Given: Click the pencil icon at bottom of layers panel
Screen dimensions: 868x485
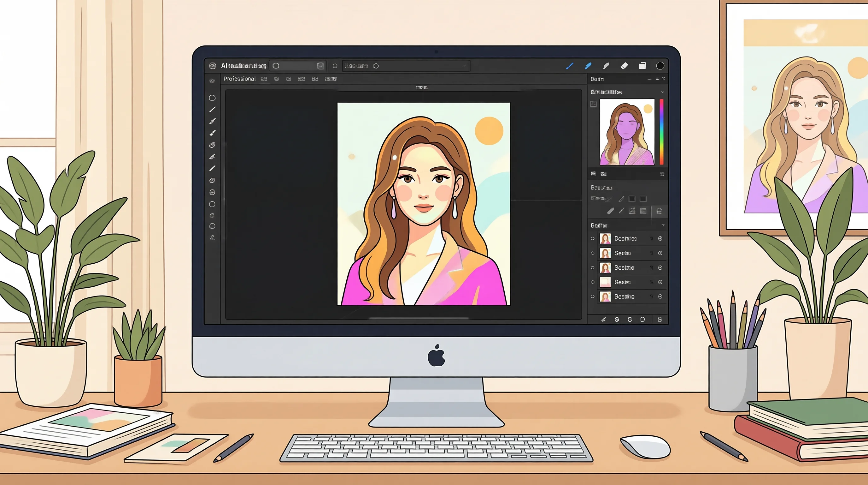Looking at the screenshot, I should pyautogui.click(x=603, y=320).
